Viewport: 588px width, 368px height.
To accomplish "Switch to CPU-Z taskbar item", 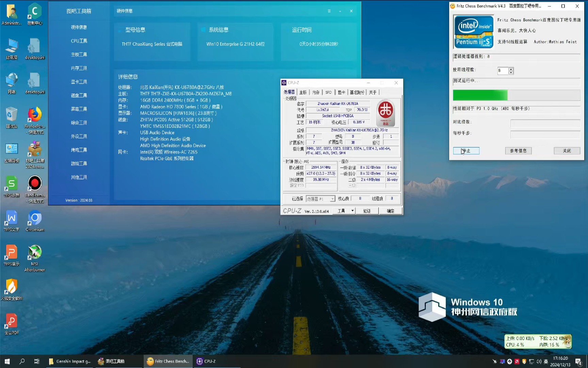I will click(x=216, y=361).
